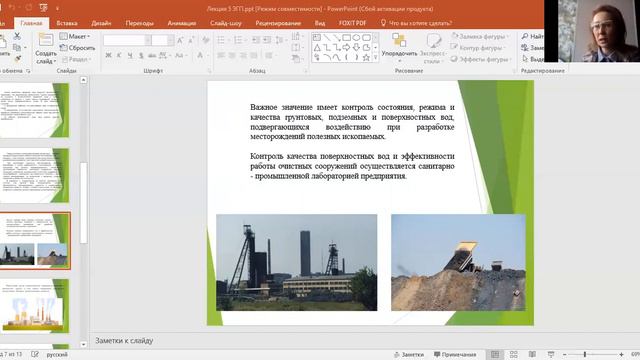Open the Вставка ribbon tab
Viewport: 640px width, 360px height.
[x=67, y=23]
